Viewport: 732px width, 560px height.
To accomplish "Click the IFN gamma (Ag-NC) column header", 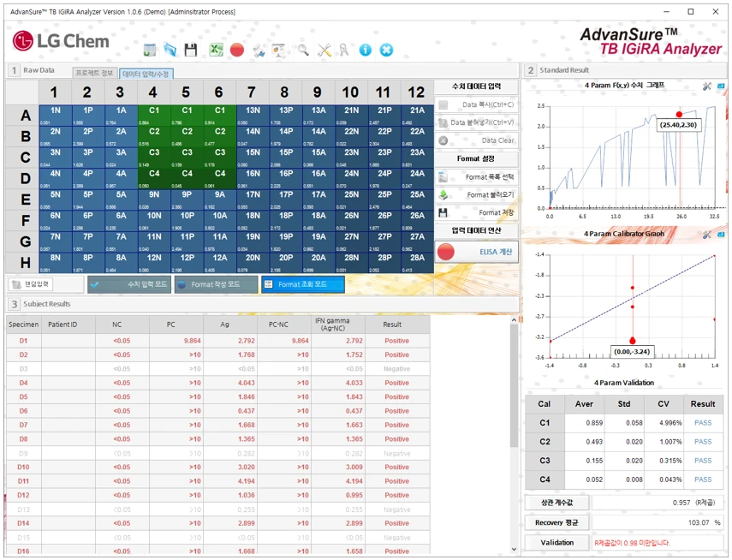I will pyautogui.click(x=338, y=325).
